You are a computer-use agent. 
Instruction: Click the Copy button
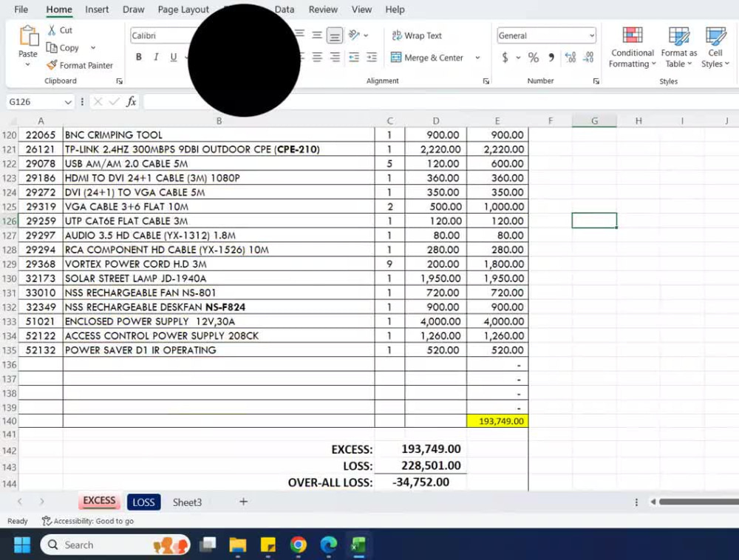click(63, 47)
